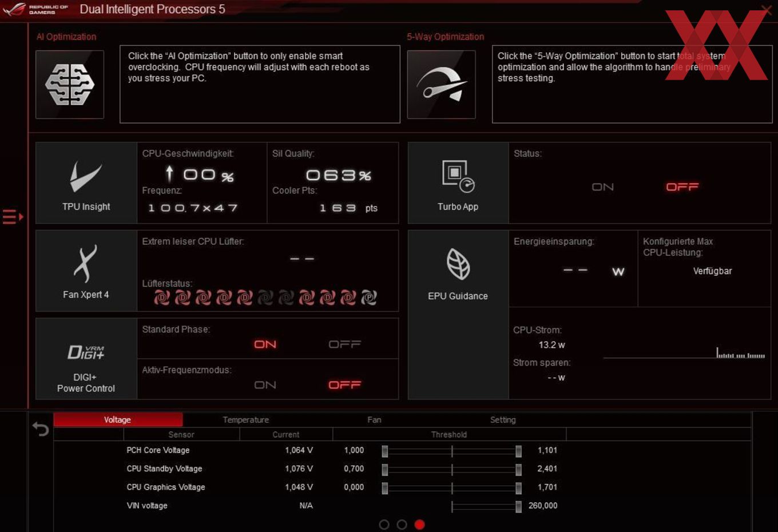Image resolution: width=778 pixels, height=532 pixels.
Task: Click the Current column header
Action: coord(286,435)
